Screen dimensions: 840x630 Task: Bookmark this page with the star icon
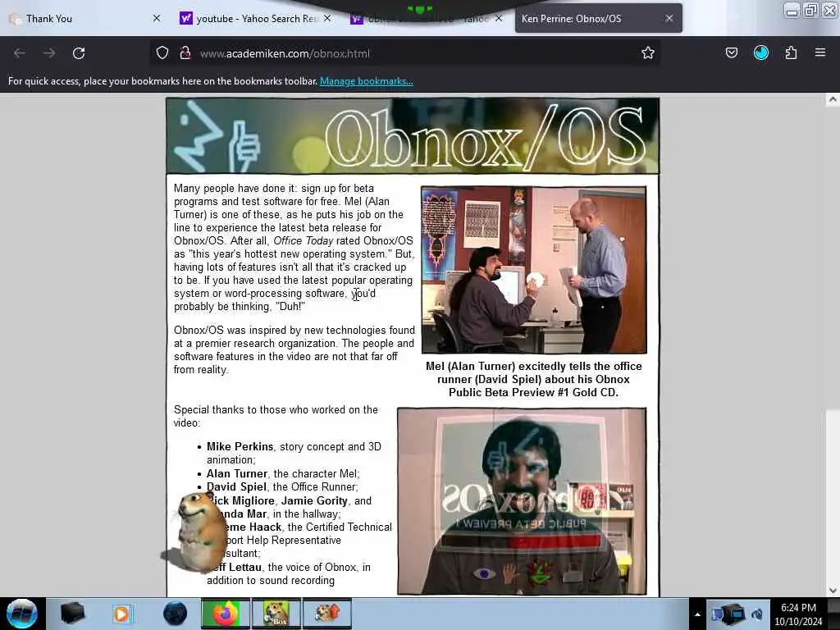pyautogui.click(x=648, y=52)
